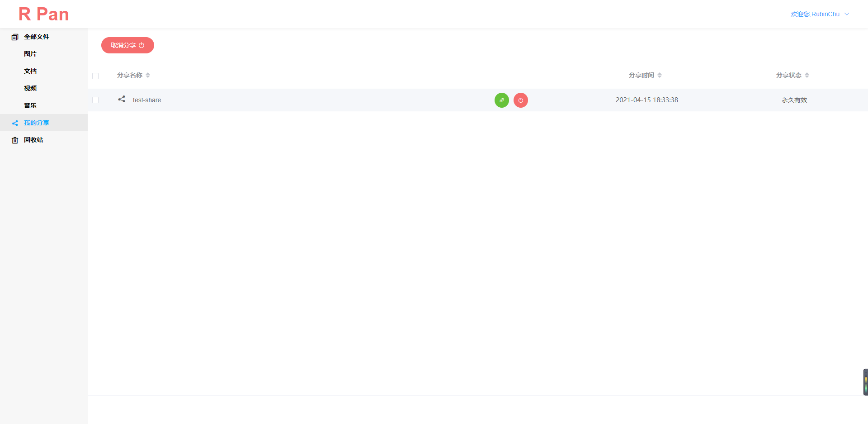Click the sort arrows beside 分享状态
868x424 pixels.
tap(807, 75)
